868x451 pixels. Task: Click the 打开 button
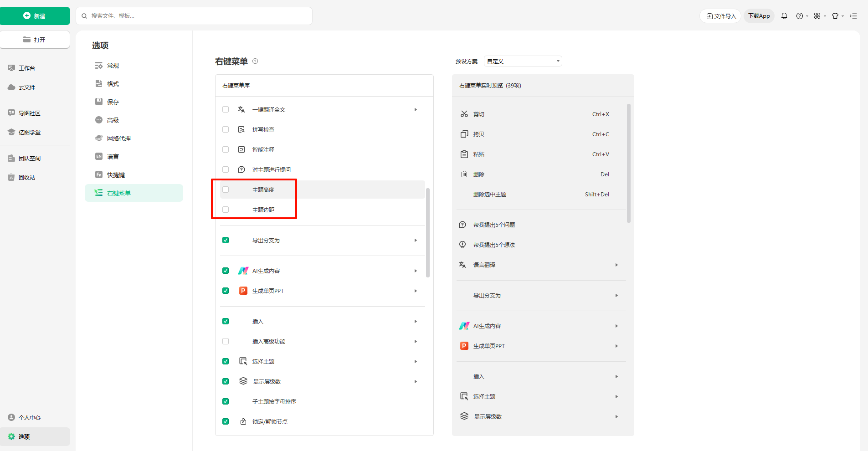point(35,40)
